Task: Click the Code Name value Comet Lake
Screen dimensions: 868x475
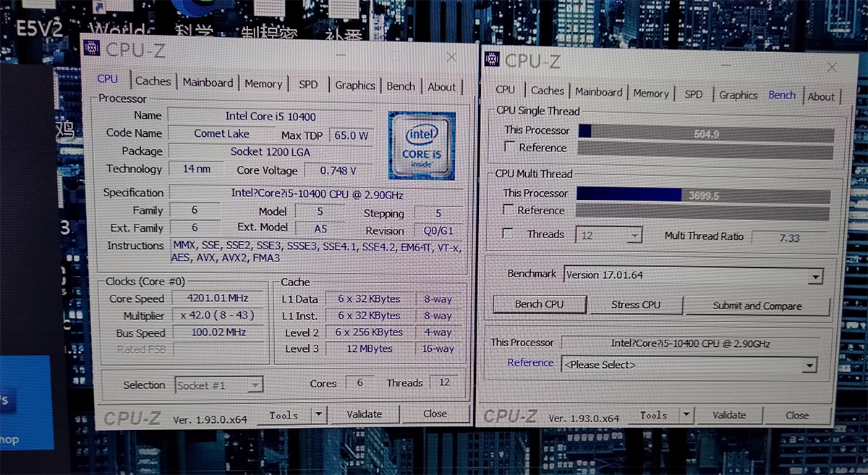Action: 222,133
